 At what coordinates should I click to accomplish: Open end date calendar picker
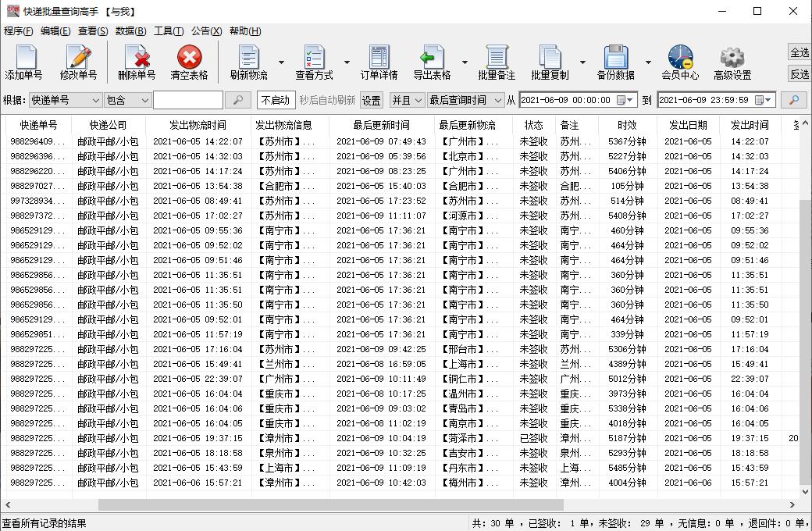pyautogui.click(x=764, y=100)
